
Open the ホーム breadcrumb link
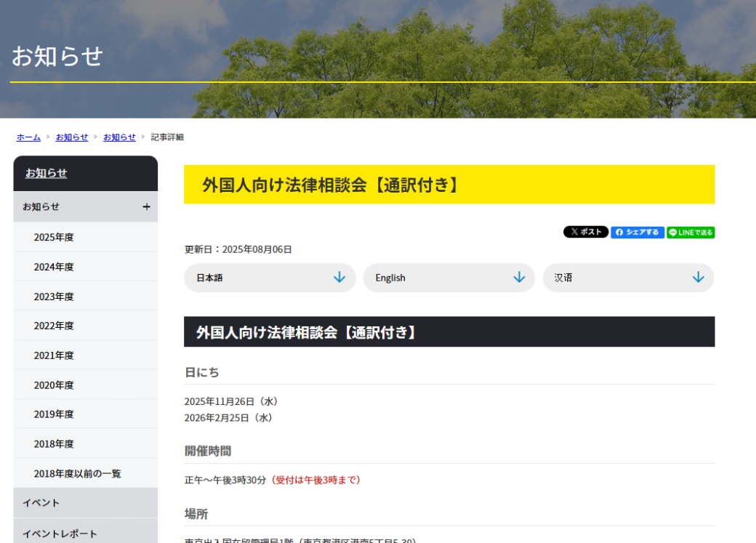coord(28,137)
